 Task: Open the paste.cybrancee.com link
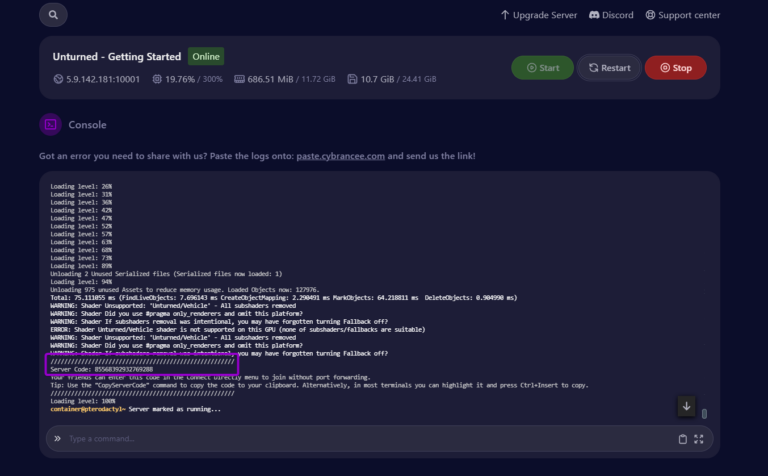pyautogui.click(x=340, y=156)
